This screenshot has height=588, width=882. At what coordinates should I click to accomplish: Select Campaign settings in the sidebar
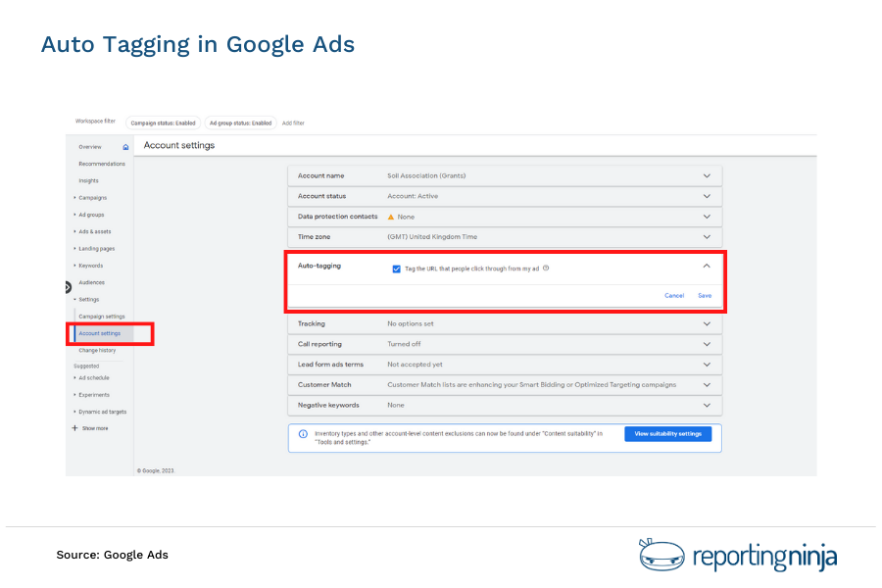100,316
